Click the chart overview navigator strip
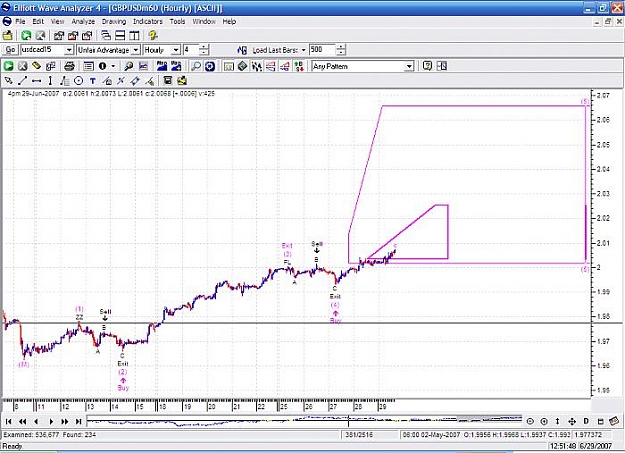 tap(304, 421)
